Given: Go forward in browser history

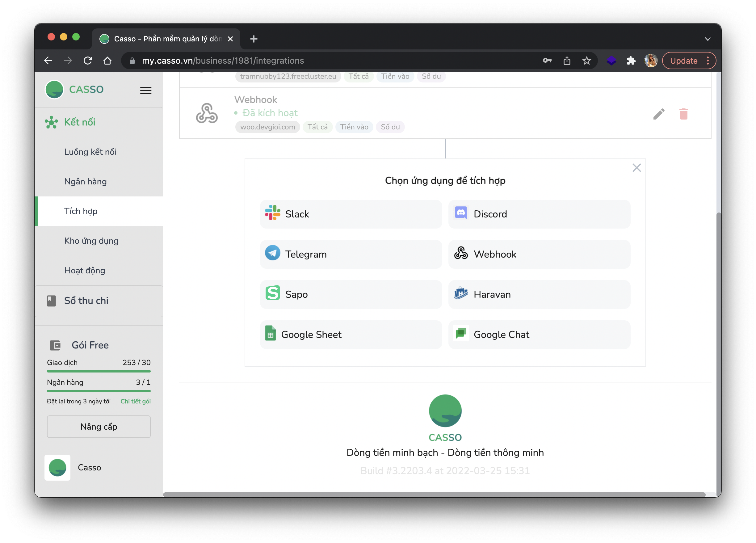Looking at the screenshot, I should [x=68, y=61].
